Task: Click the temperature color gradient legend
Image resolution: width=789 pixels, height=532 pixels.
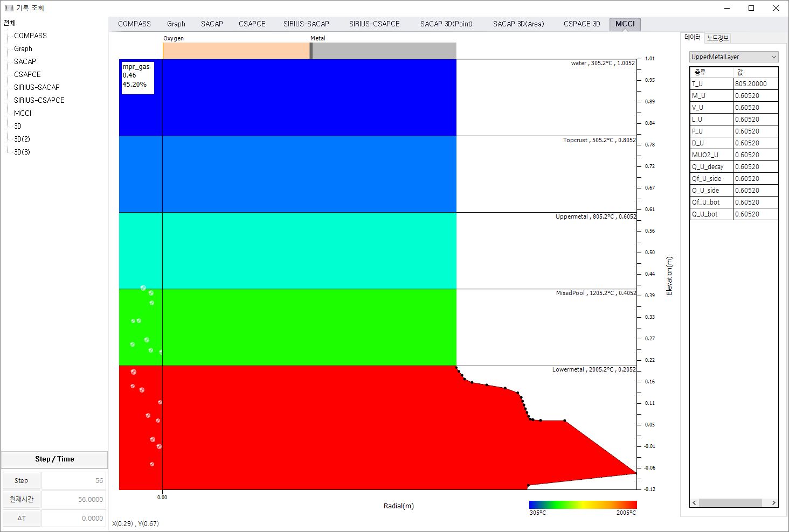Action: pyautogui.click(x=583, y=505)
